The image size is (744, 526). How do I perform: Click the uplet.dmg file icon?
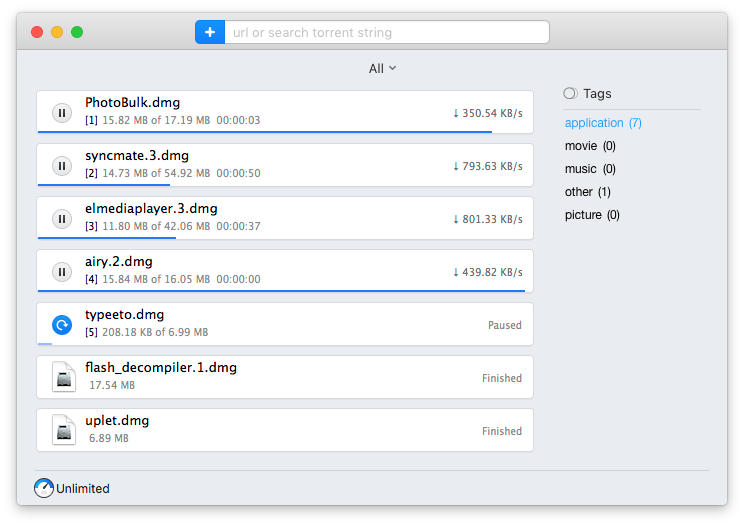click(64, 430)
